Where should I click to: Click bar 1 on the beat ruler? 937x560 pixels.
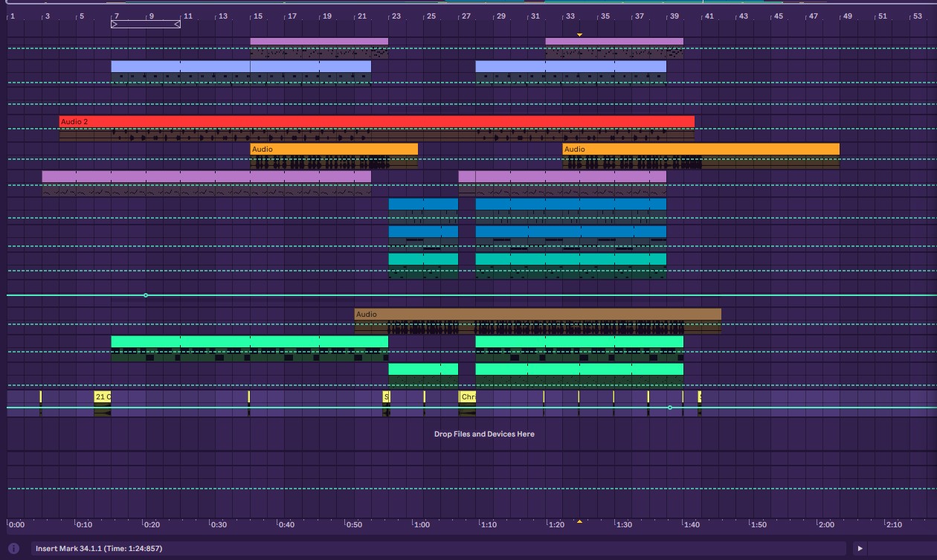click(12, 16)
